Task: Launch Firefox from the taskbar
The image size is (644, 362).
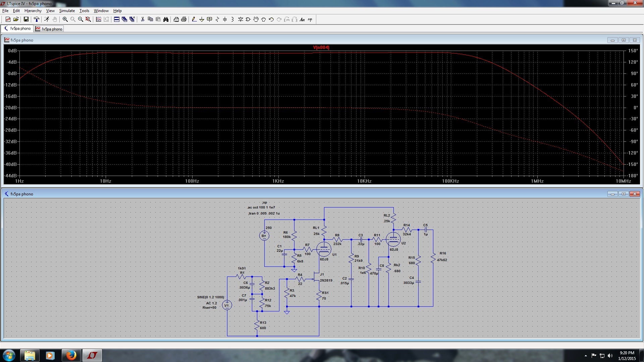Action: pos(71,355)
